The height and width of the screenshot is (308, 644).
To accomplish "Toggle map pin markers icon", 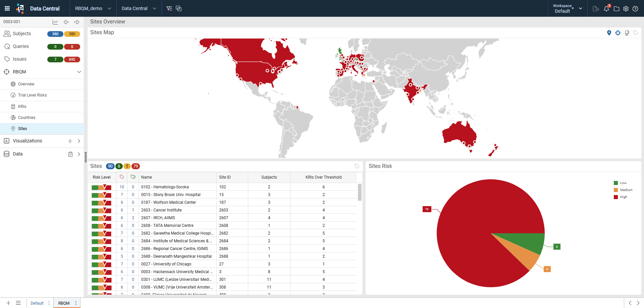I will pos(609,33).
